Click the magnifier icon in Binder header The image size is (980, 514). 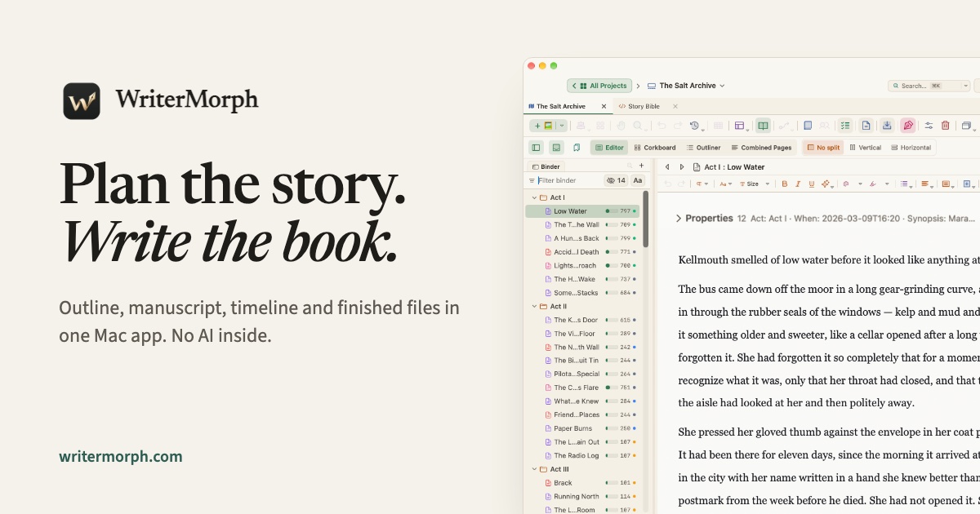click(630, 166)
